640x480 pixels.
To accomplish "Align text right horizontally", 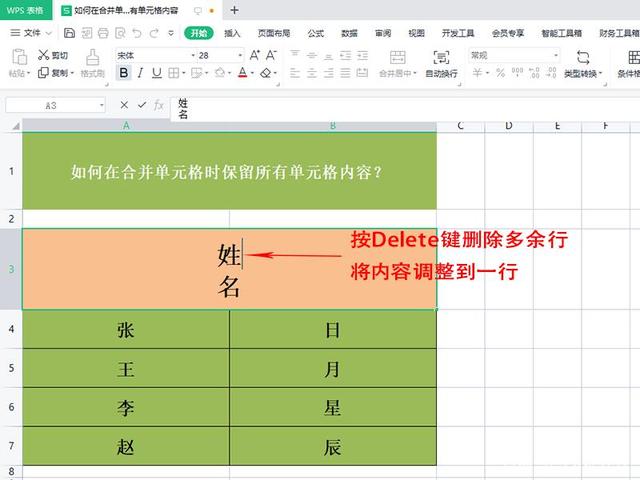I will [329, 73].
